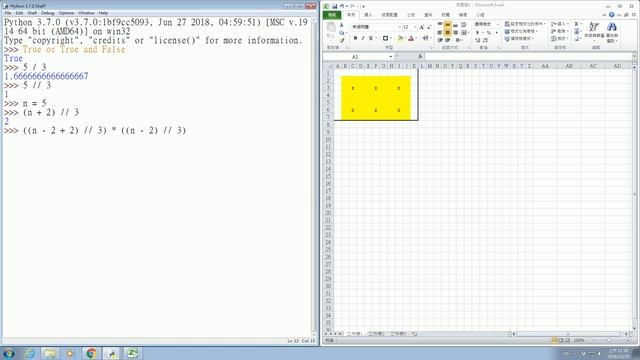Screen dimensions: 640x360
Task: Minimize the Excel ribbon with caret
Action: pos(604,15)
